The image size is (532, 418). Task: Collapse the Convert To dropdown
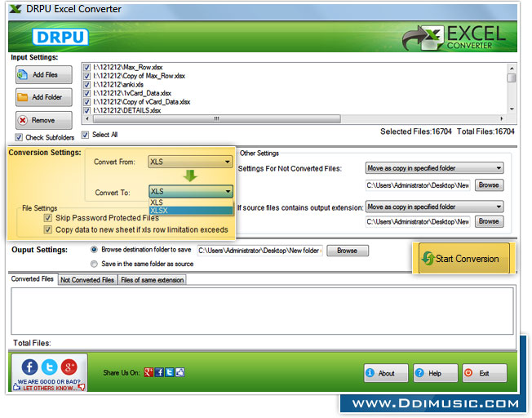pyautogui.click(x=191, y=191)
